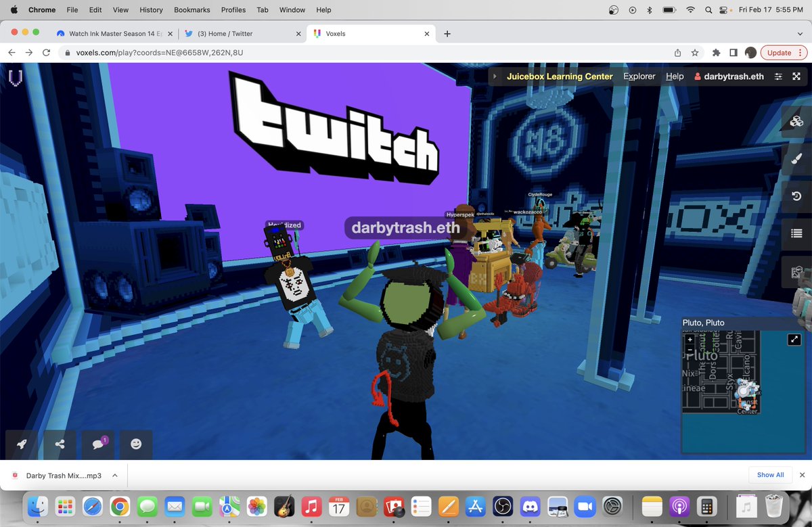Toggle Voxels fullscreen icon in the header

tap(796, 76)
